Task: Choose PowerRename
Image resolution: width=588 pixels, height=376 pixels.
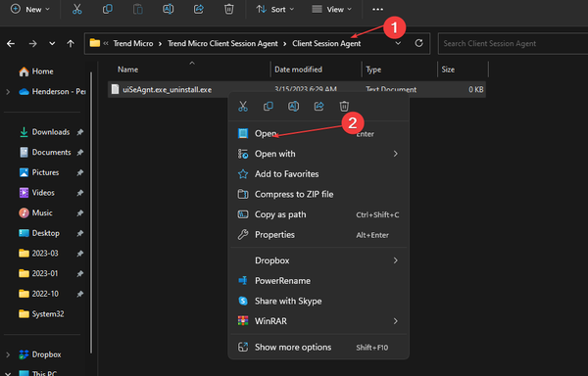Action: pos(318,281)
